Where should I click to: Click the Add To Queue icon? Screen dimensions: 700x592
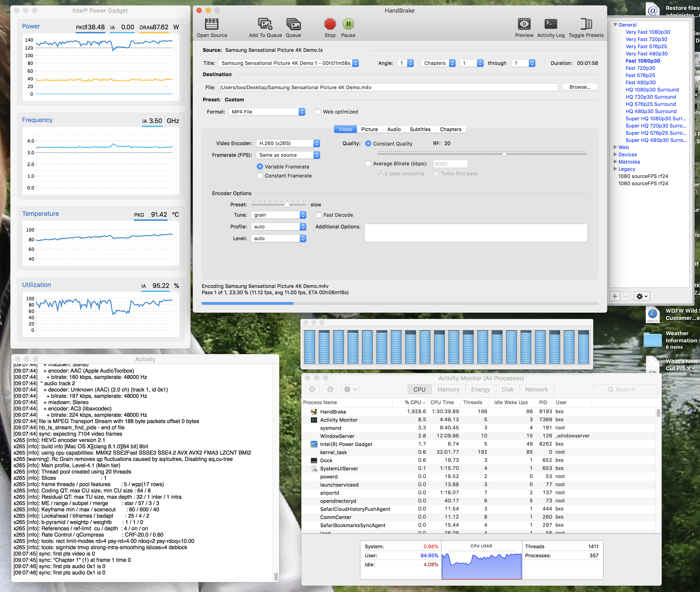tap(265, 24)
